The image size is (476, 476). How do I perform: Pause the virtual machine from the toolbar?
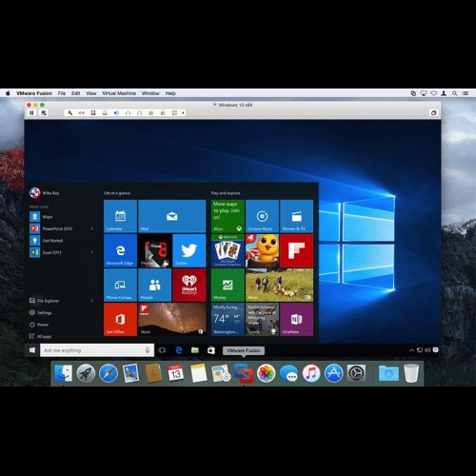(x=31, y=113)
